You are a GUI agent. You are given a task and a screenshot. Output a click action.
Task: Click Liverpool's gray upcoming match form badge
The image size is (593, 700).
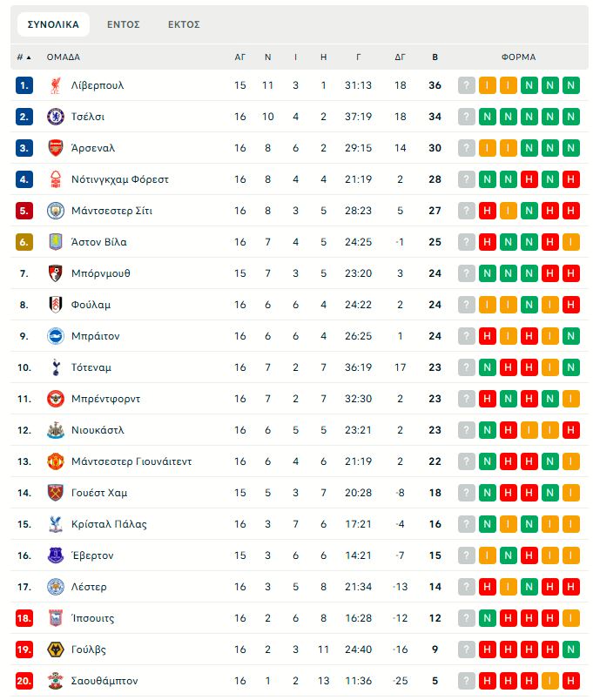[x=467, y=85]
